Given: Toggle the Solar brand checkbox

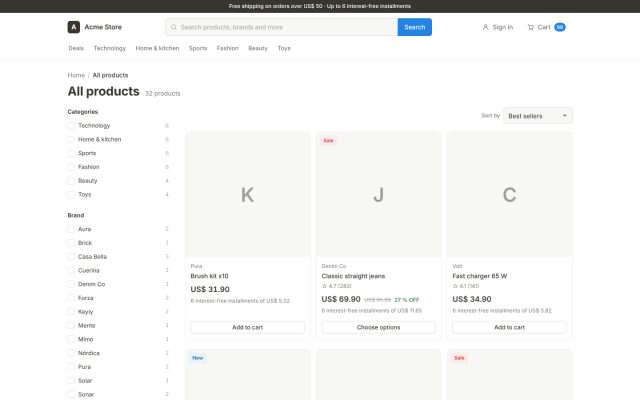Looking at the screenshot, I should (71, 381).
